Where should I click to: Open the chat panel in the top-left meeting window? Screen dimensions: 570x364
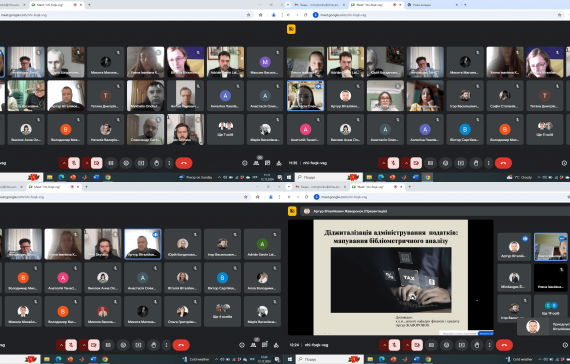(x=268, y=163)
